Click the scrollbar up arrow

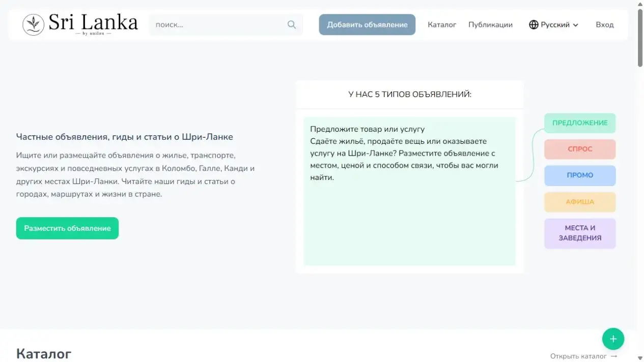(x=640, y=4)
